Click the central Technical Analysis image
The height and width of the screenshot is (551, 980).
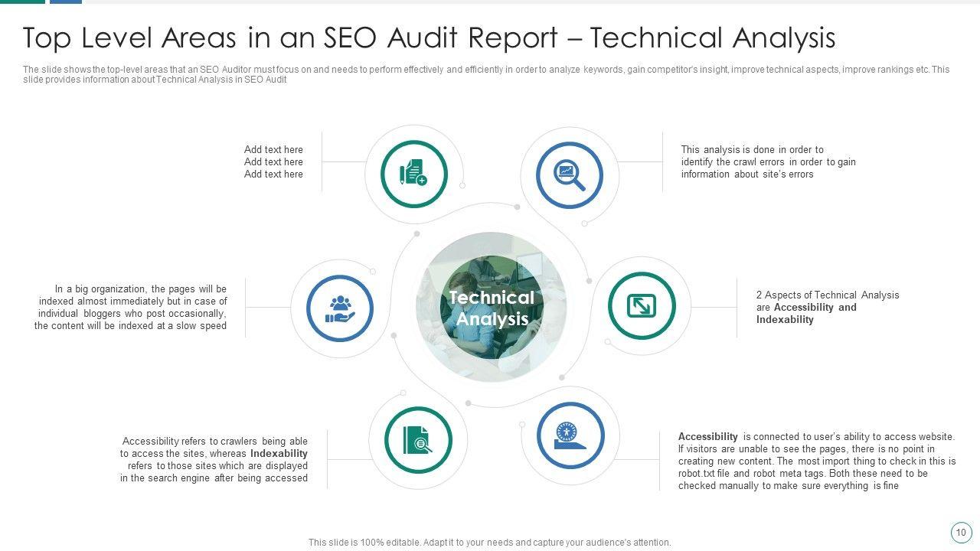tap(491, 307)
